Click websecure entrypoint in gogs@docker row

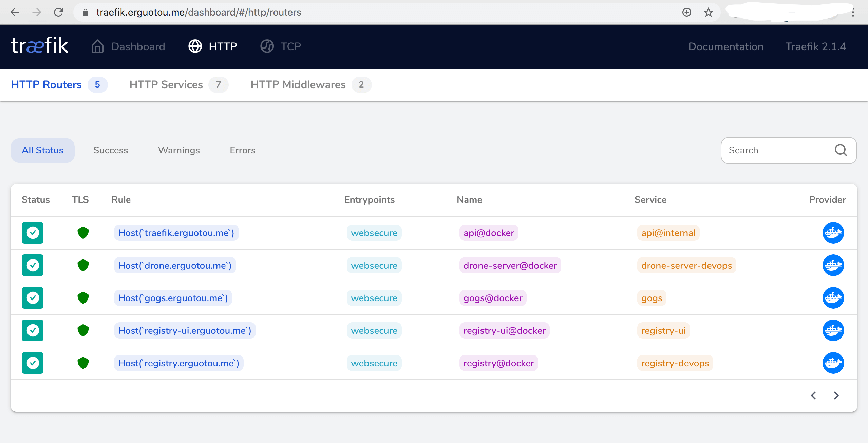click(374, 298)
